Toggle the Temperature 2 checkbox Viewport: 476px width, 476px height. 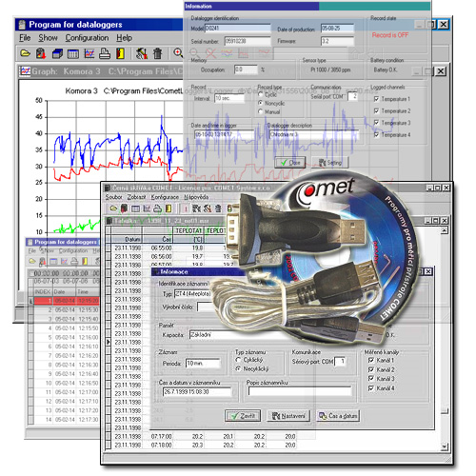click(376, 110)
